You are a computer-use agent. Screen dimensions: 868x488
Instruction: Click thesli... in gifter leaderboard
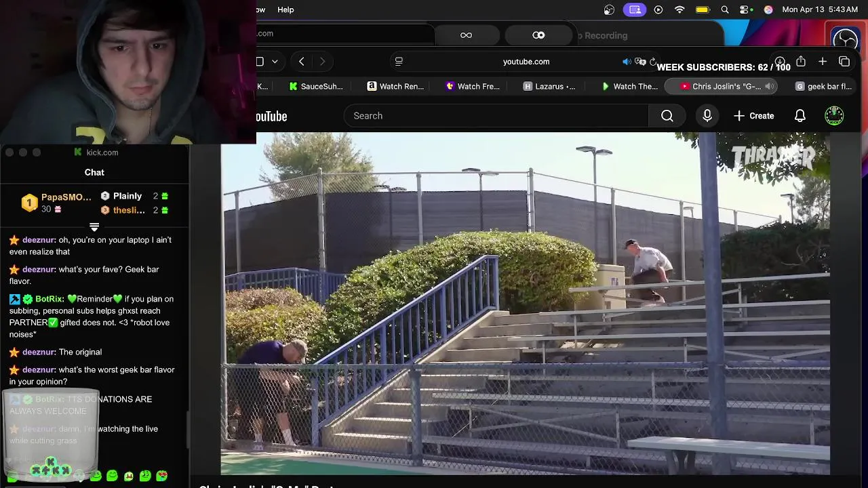click(x=129, y=210)
